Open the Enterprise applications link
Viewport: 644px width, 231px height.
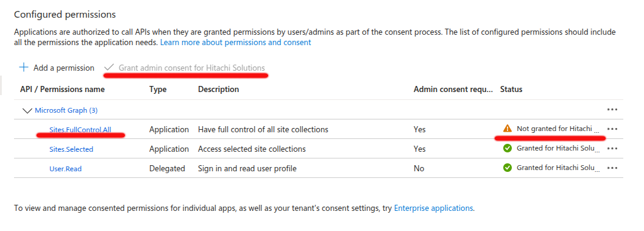click(x=433, y=208)
